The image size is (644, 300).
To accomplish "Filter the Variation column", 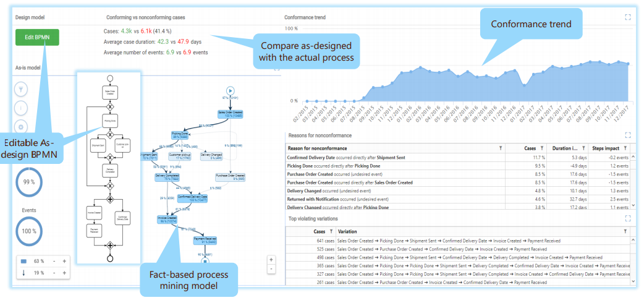I will pos(625,231).
